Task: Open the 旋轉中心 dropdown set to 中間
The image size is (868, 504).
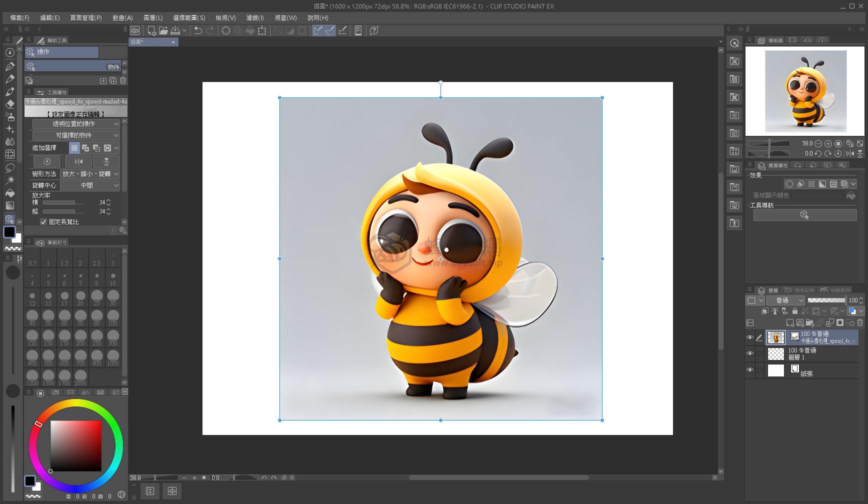Action: [90, 185]
